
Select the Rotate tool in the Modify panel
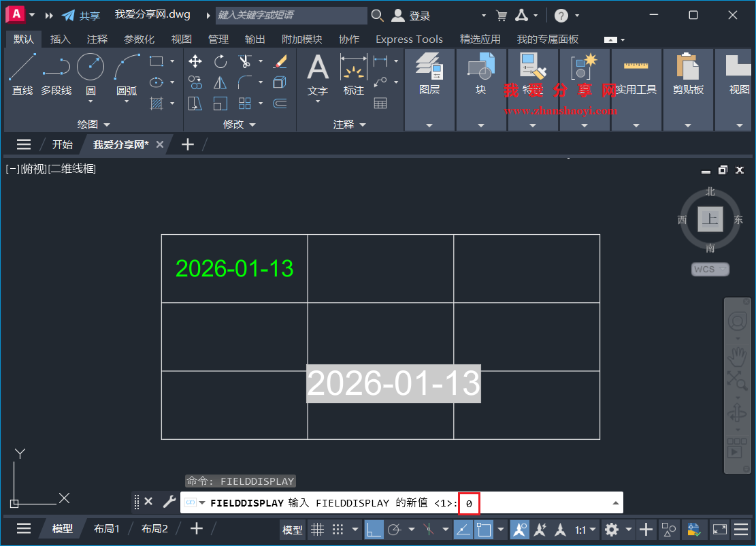[x=220, y=61]
